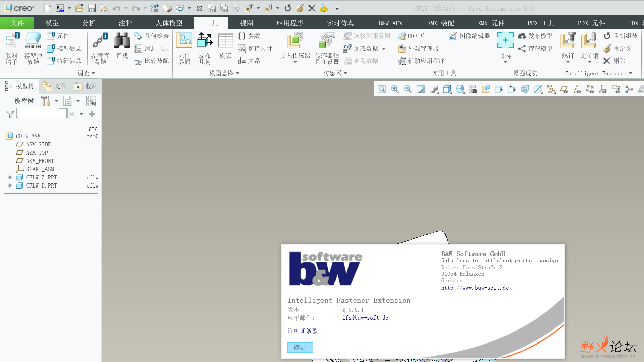Toggle coordinate system display in view toolbar
644x362 pixels.
point(603,89)
